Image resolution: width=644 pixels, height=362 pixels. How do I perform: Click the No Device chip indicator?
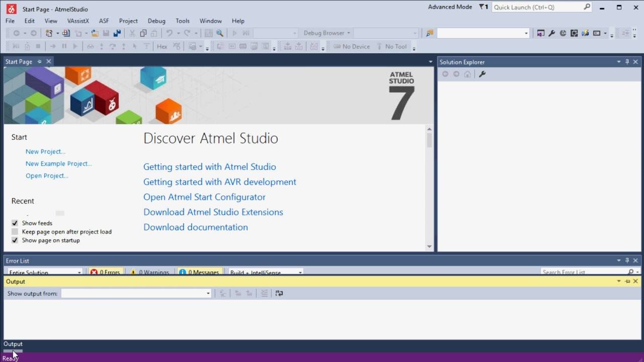pos(352,46)
